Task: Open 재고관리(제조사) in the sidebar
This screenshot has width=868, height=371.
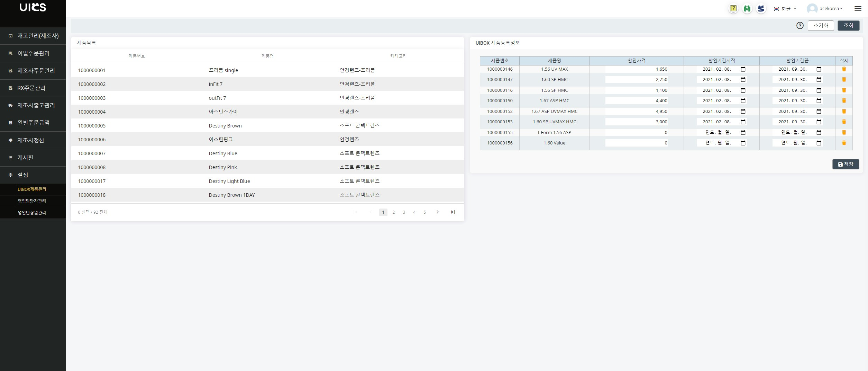Action: [33, 36]
